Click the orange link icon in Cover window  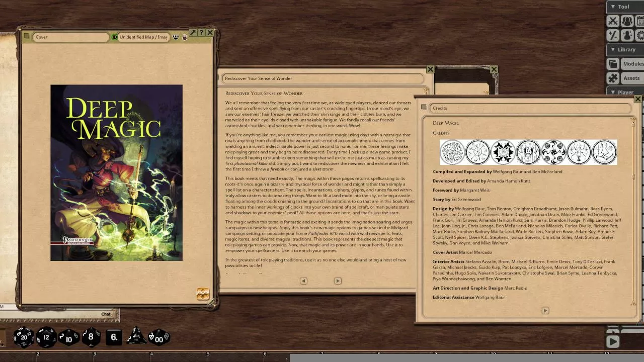click(203, 294)
